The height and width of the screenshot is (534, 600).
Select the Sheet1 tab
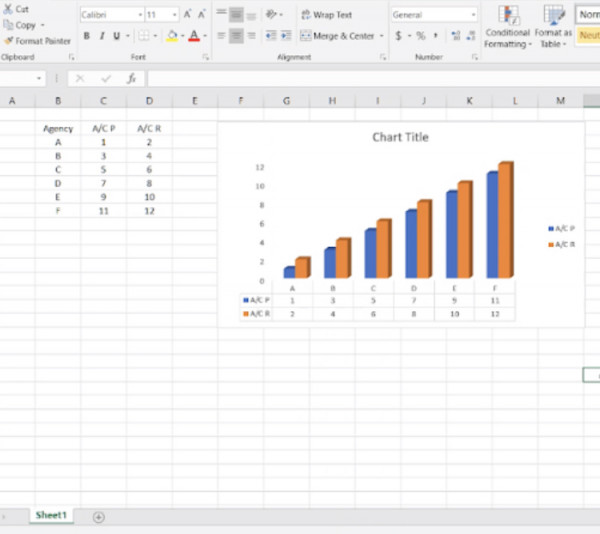coord(51,515)
